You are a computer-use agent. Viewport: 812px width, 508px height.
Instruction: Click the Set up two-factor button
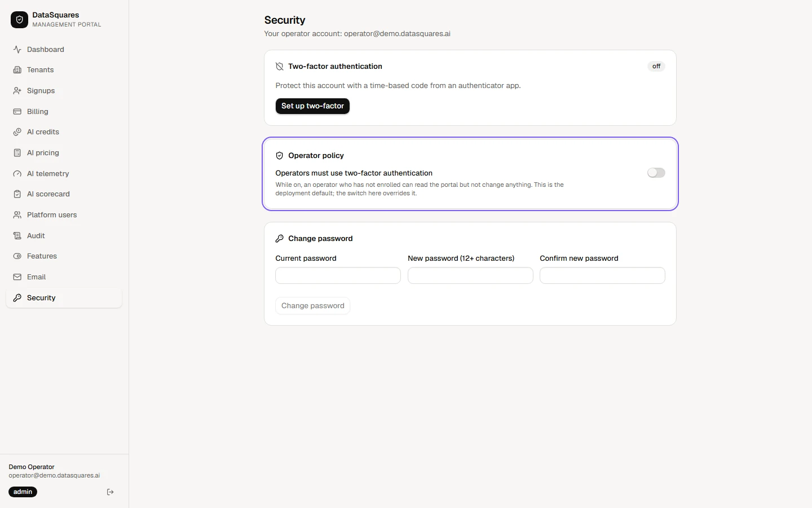[x=312, y=106]
